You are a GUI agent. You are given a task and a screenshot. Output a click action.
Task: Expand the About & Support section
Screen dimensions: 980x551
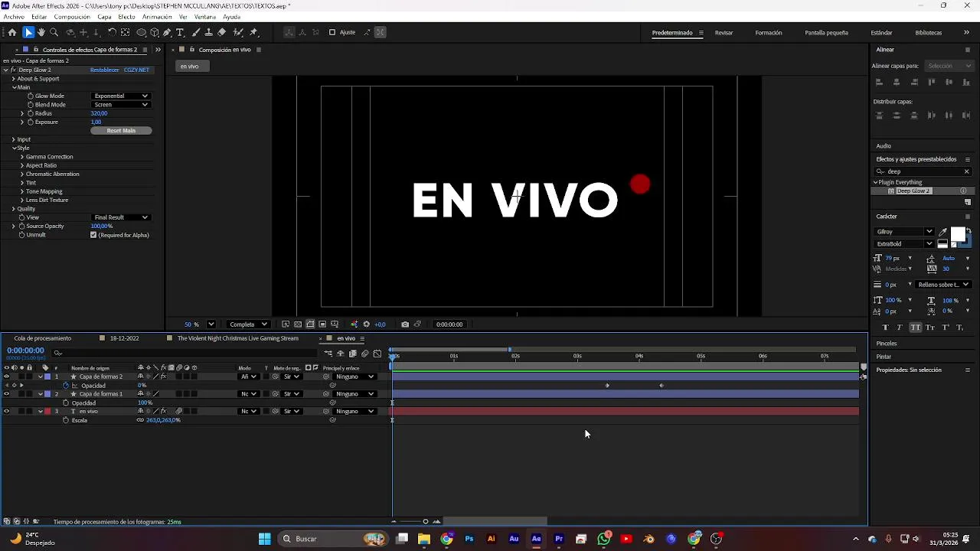[14, 79]
